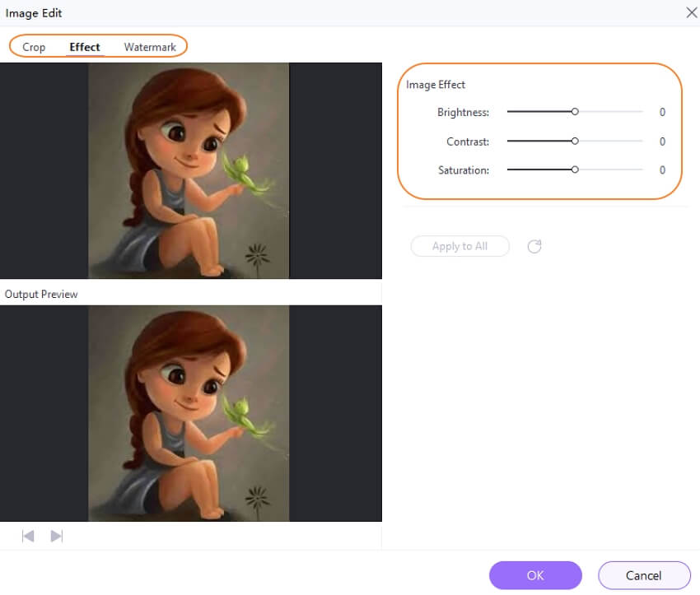Click the Contrast slider handle
Viewport: 700px width, 595px height.
coord(575,141)
